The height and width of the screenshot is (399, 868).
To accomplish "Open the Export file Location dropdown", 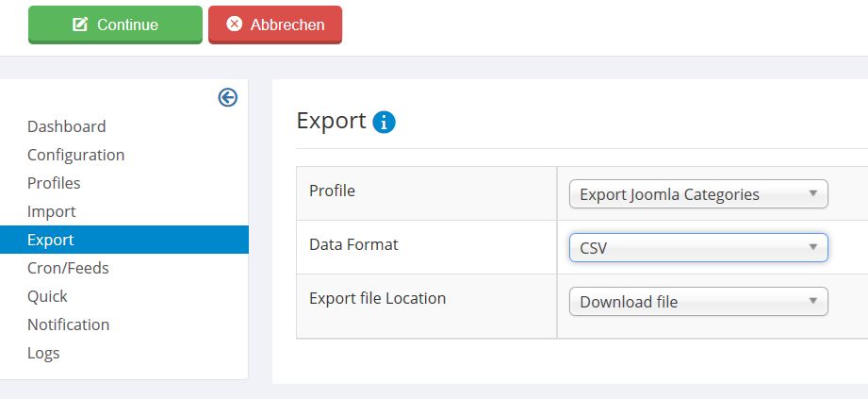I will point(698,302).
